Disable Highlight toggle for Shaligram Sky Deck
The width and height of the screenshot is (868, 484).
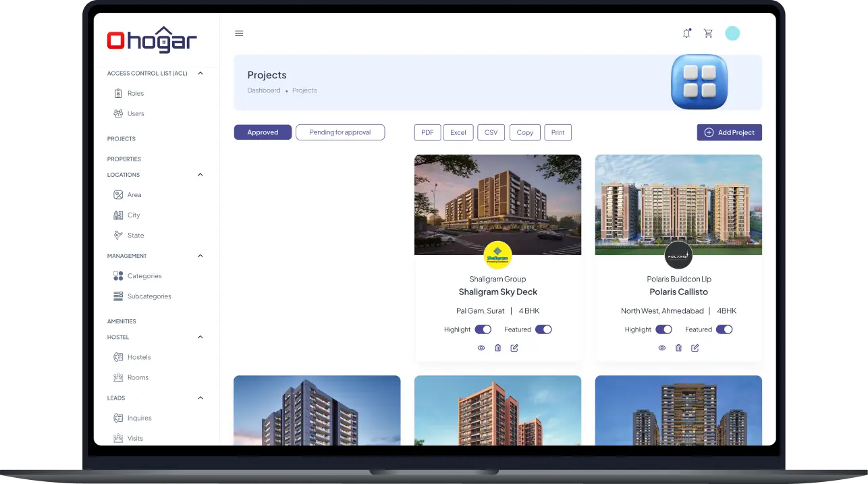(x=483, y=329)
